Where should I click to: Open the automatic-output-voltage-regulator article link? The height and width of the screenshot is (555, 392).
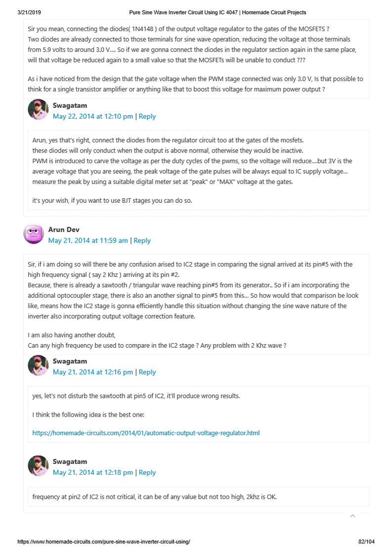tap(146, 433)
